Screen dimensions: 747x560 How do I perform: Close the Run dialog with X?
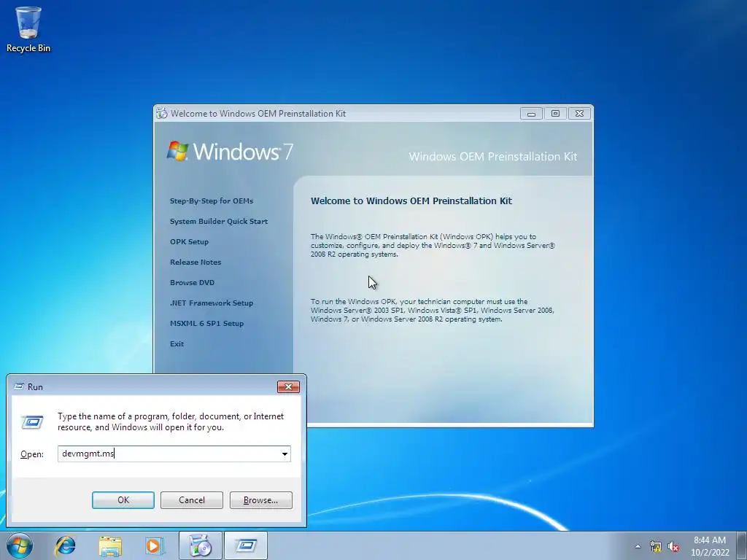(288, 386)
